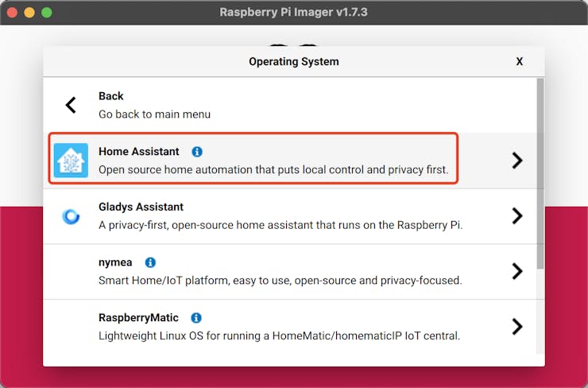Screen dimensions: 588x388
Task: Expand the Home Assistant chevron arrow
Action: point(516,160)
